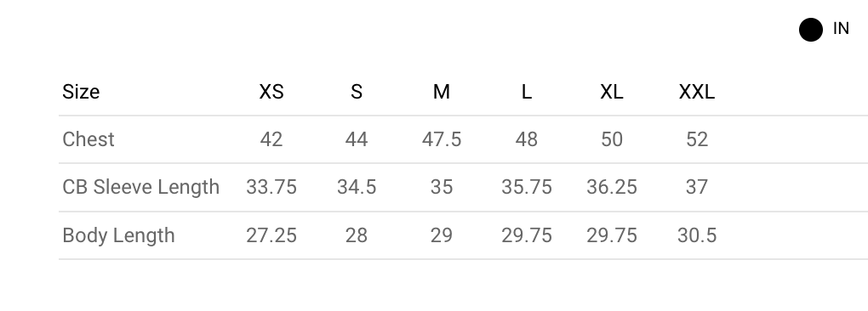This screenshot has width=868, height=311.
Task: Click the 36.25 sleeve length for XL
Action: (x=612, y=187)
